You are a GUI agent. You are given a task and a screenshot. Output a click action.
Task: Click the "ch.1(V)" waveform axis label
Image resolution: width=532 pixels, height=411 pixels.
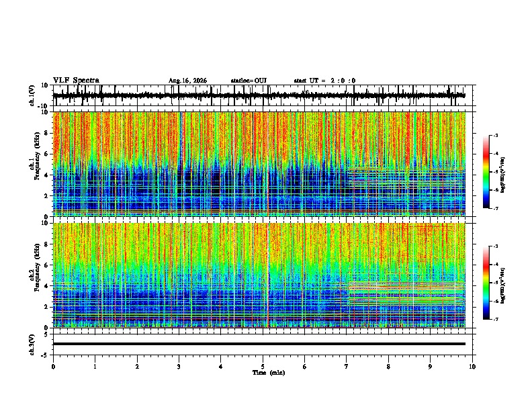[32, 95]
